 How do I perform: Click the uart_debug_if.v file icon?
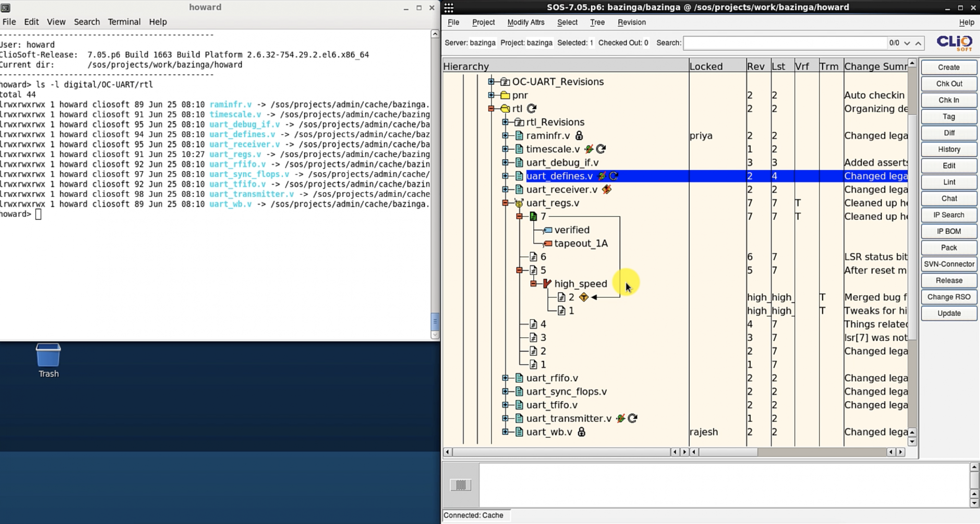pos(519,163)
